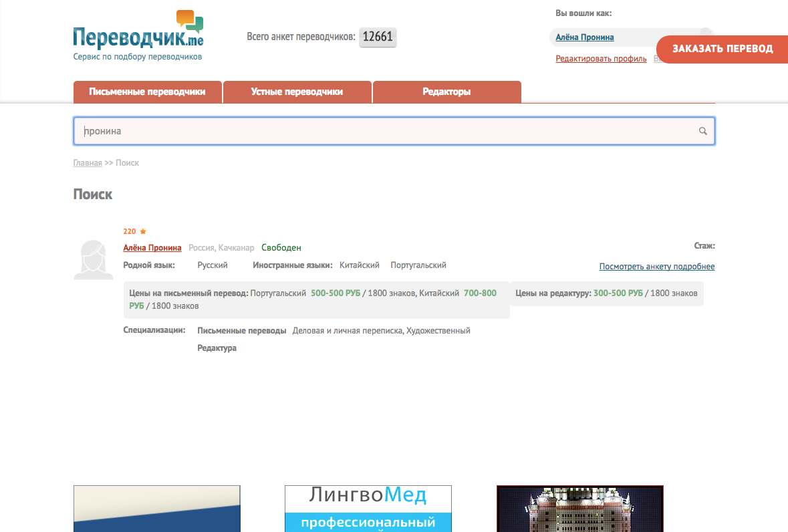Go to Главная breadcrumb link
The image size is (788, 532).
[88, 163]
